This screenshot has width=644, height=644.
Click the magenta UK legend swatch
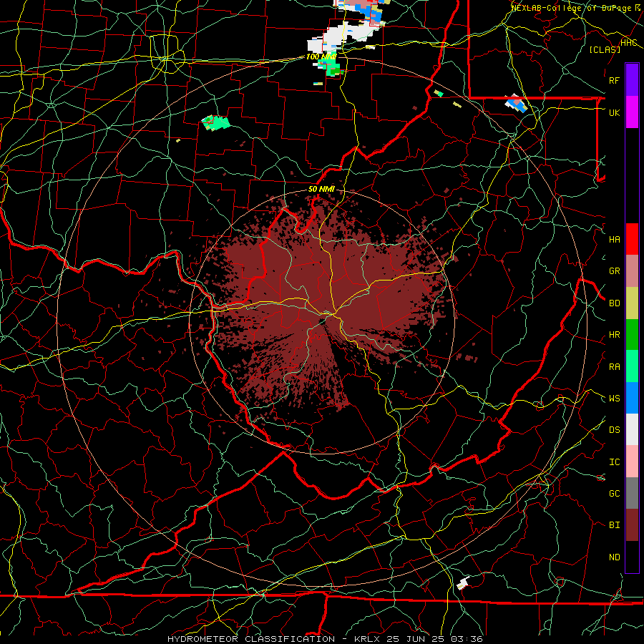(632, 112)
